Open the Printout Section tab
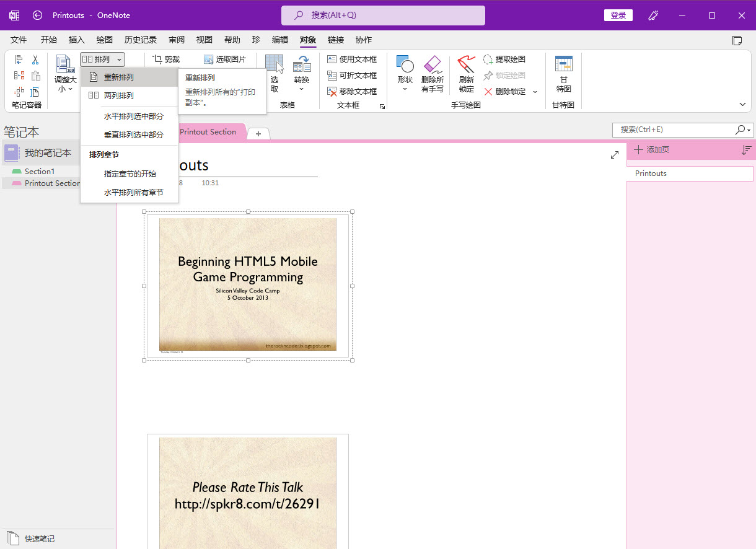The image size is (756, 549). (x=208, y=132)
